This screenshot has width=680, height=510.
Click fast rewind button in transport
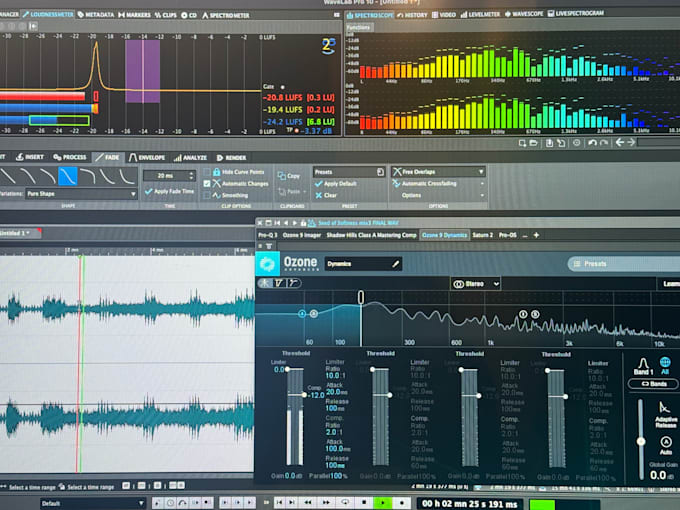tap(307, 503)
